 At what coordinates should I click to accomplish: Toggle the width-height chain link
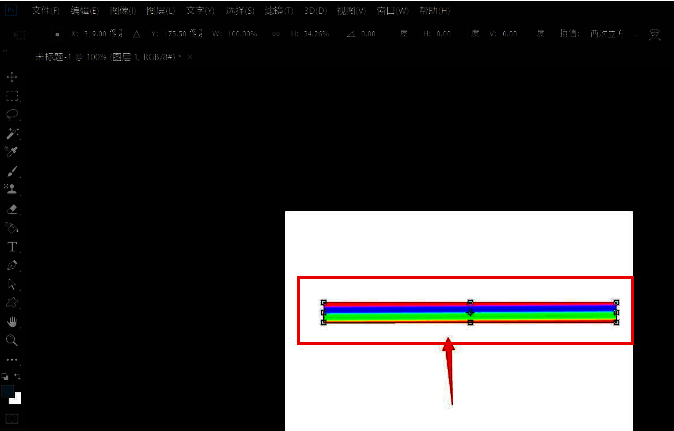tap(276, 34)
